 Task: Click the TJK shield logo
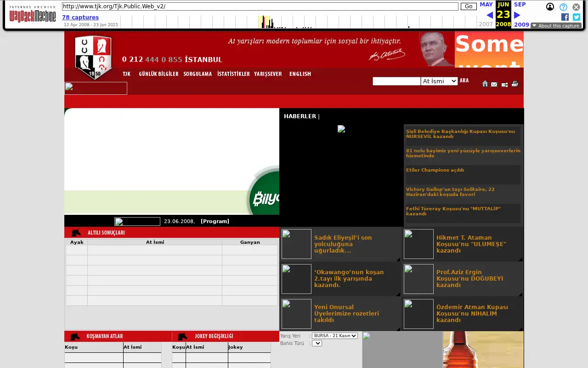pos(94,57)
